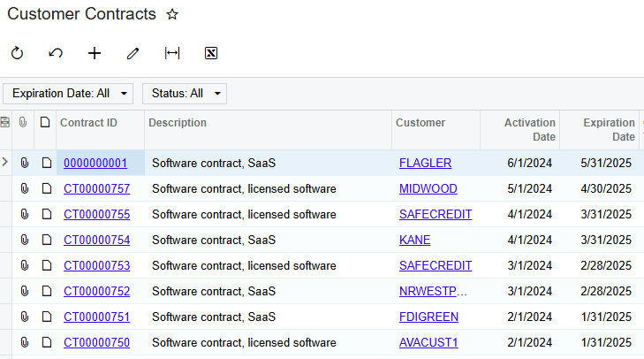Screen dimensions: 644x359
Task: Open the Expiration Date filter dropdown
Action: pos(68,94)
